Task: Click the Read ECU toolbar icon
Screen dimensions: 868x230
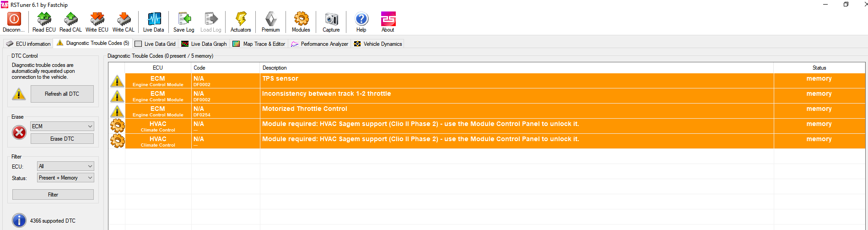Action: [x=44, y=19]
